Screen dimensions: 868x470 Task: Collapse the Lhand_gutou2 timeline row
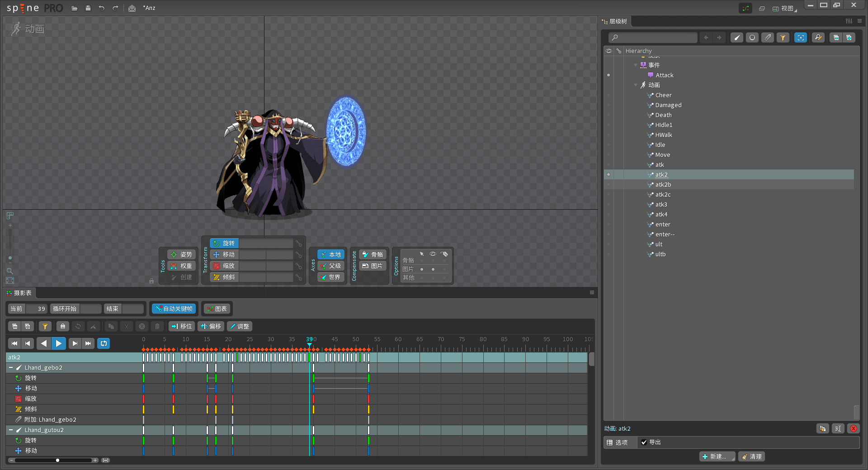click(11, 430)
